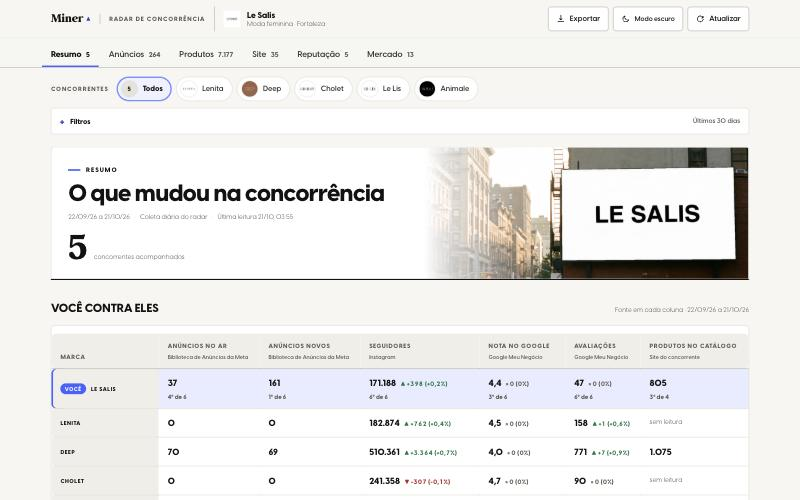
Task: Switch to the Mercado tab
Action: (390, 54)
